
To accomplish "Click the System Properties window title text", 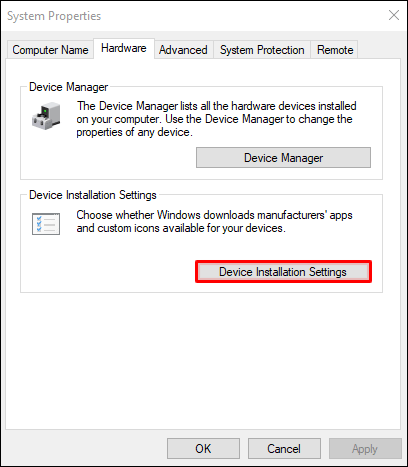I will point(54,16).
